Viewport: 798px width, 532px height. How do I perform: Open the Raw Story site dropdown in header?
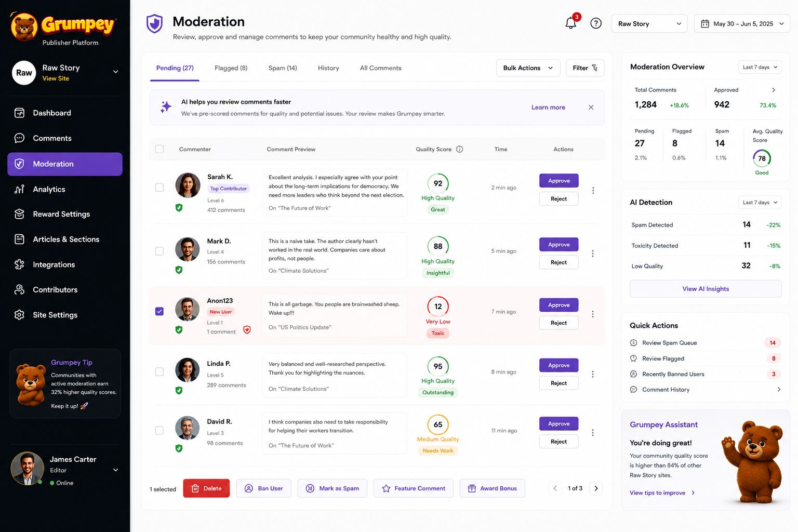(649, 24)
